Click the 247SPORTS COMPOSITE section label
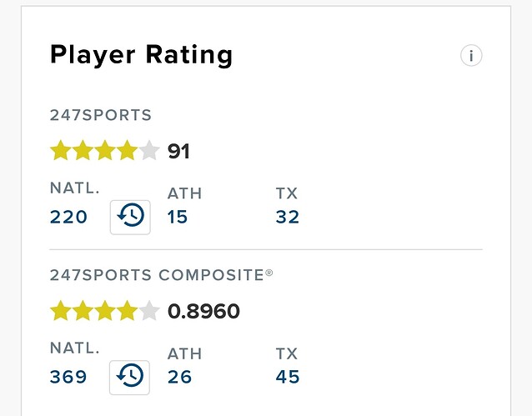 [162, 275]
